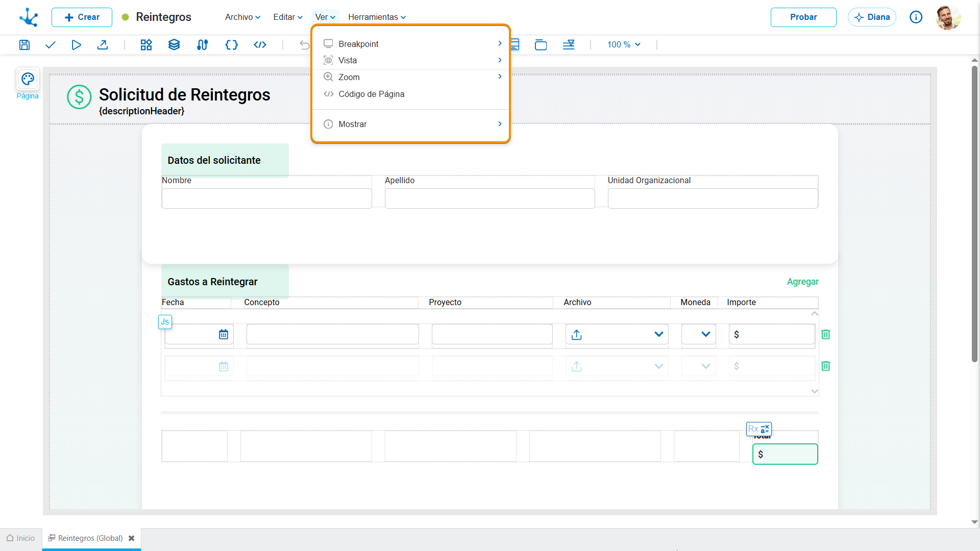Click the play preview icon
The width and height of the screenshot is (980, 551).
(x=76, y=45)
